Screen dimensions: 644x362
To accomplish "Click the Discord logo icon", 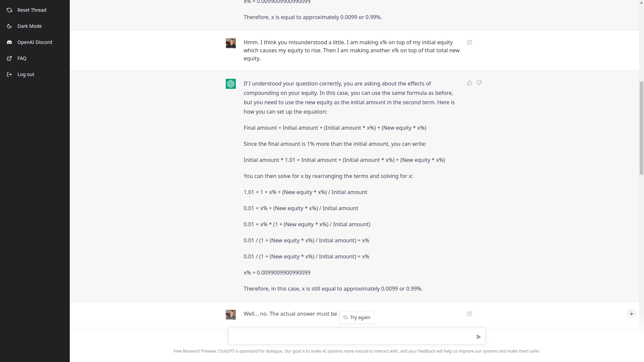I will [9, 42].
